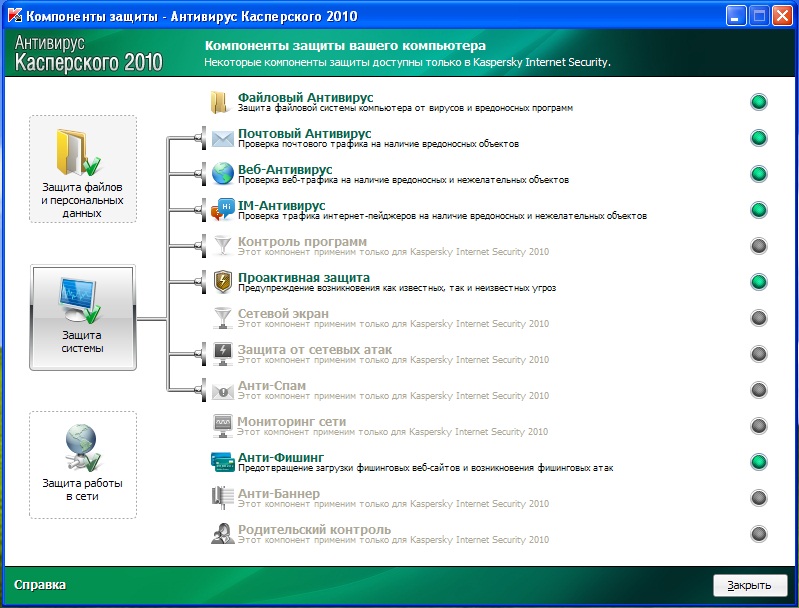Screen dimensions: 799x608
Task: Close the window with red X
Action: click(782, 16)
